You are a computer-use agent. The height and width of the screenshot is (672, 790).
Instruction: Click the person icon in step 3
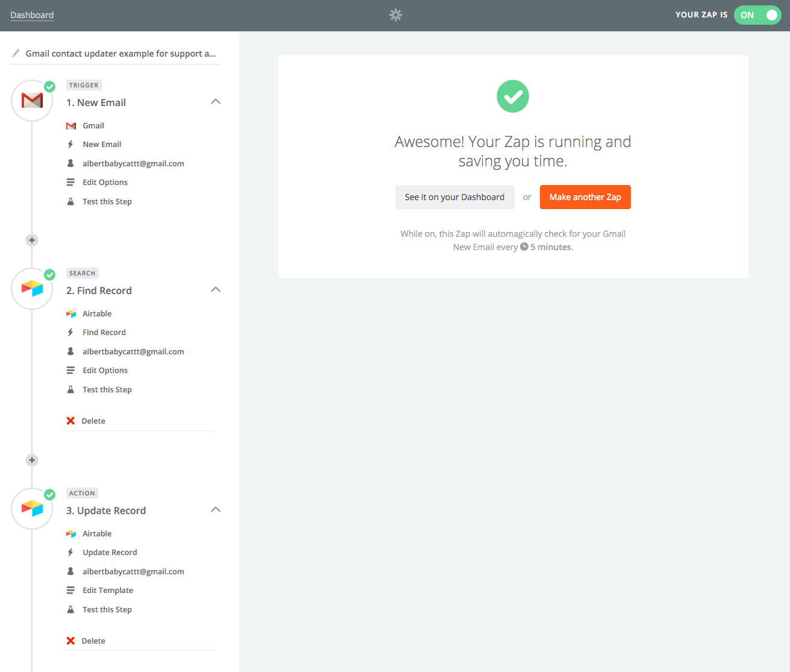click(x=71, y=571)
